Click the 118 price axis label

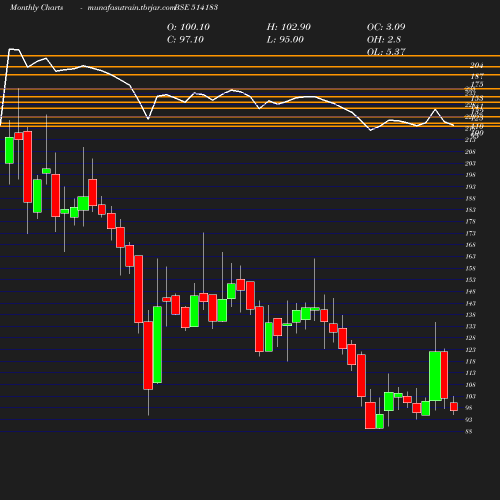470,361
